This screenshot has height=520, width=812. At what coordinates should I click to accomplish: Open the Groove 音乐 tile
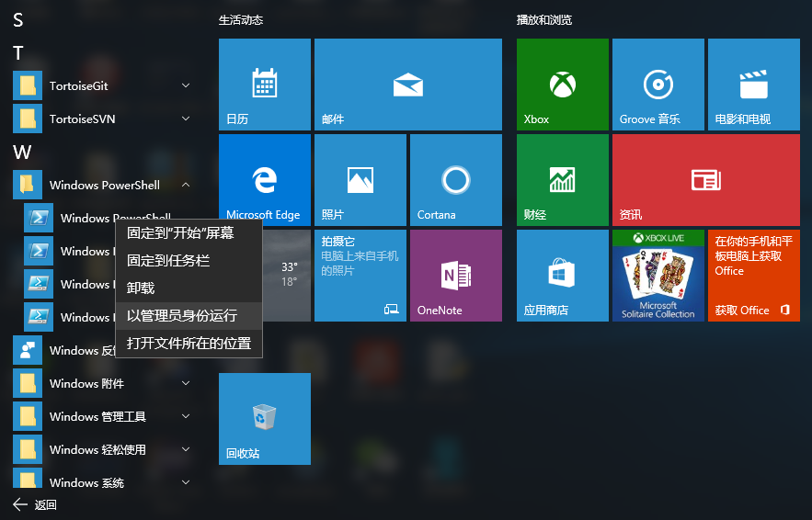[658, 85]
